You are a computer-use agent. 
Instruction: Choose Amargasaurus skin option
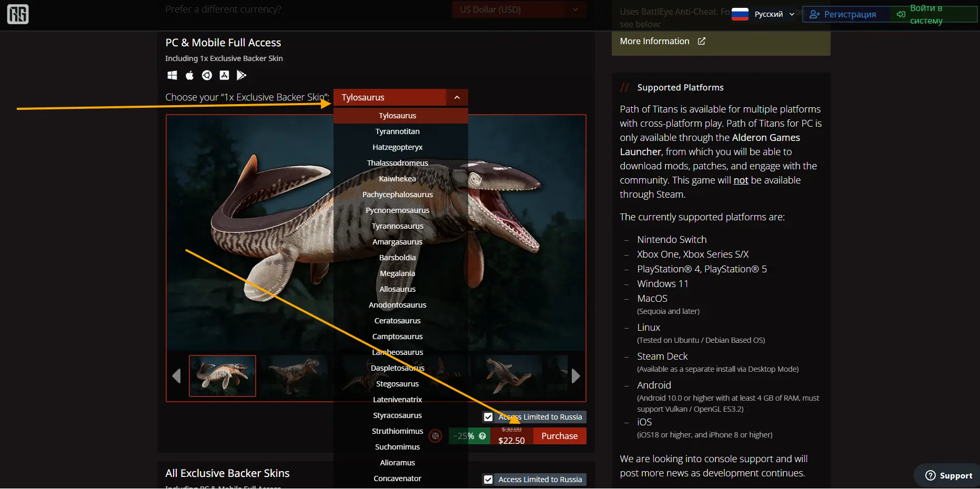(x=401, y=242)
